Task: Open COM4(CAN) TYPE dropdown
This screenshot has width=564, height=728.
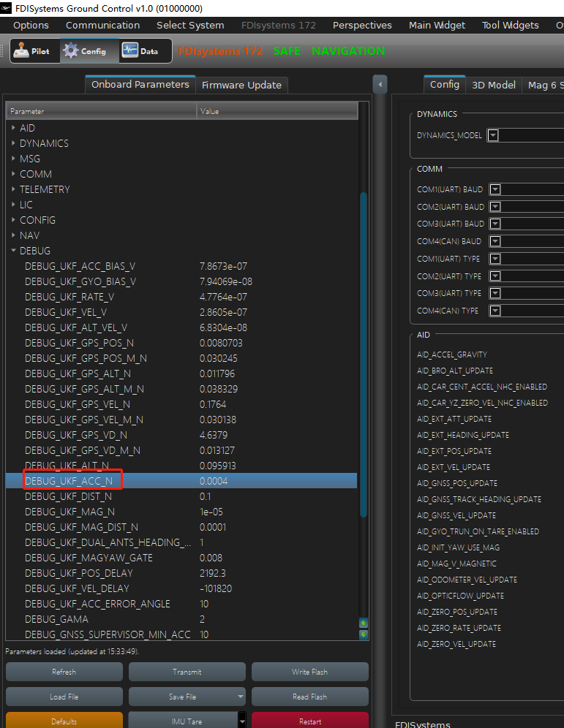Action: point(495,311)
